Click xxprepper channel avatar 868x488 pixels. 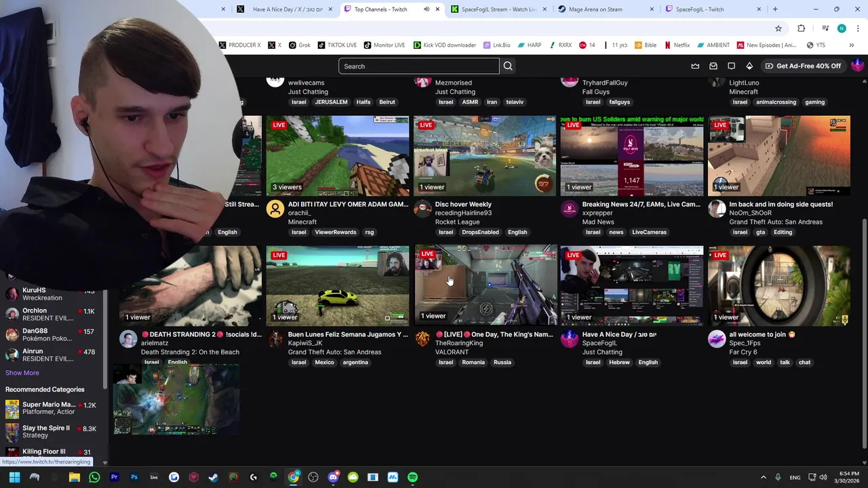click(570, 209)
